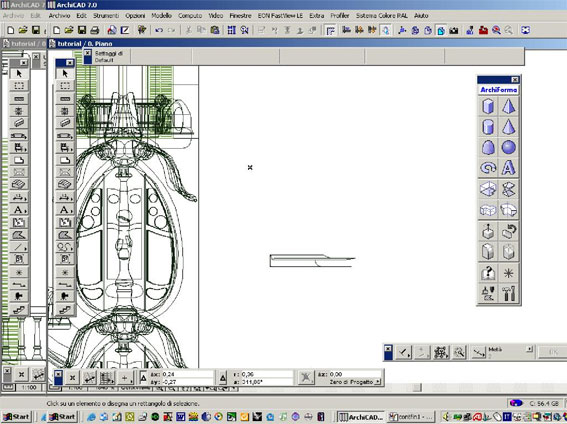This screenshot has height=424, width=567.
Task: Choose the ArchiForma sphere shape
Action: tap(508, 147)
